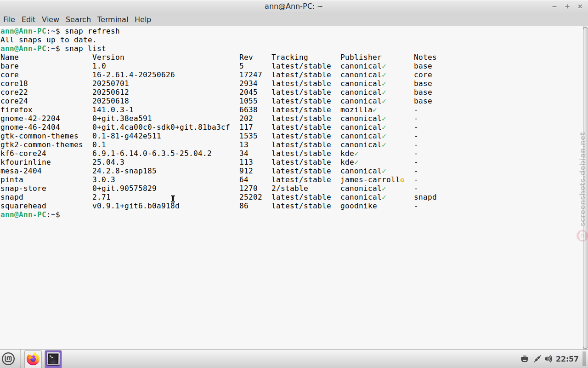The width and height of the screenshot is (588, 368).
Task: Launch Firefox from the panel
Action: click(33, 359)
